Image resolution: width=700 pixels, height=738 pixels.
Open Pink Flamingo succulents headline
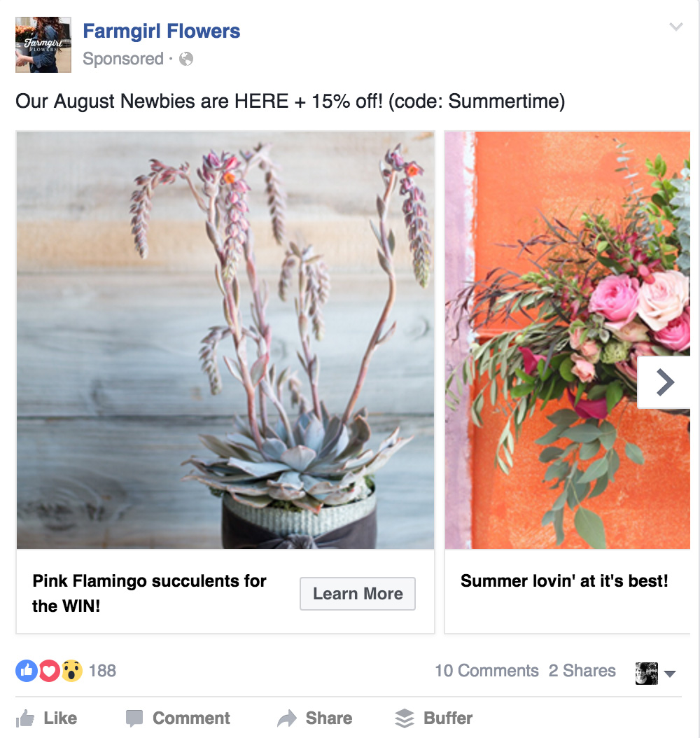point(149,593)
